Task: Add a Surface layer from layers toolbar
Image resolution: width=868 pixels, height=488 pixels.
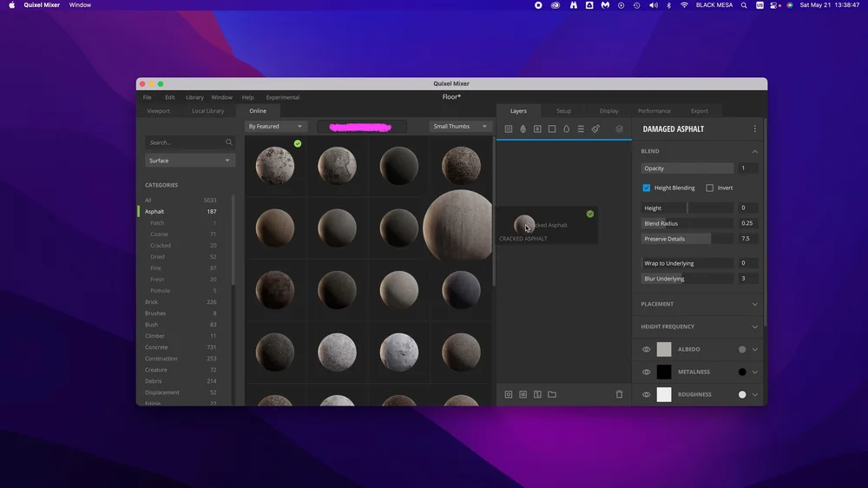Action: (508, 129)
